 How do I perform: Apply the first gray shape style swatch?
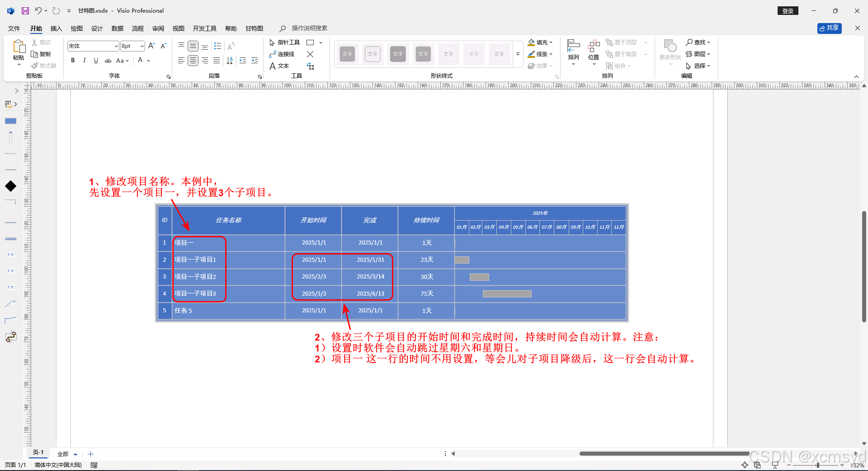[x=347, y=54]
